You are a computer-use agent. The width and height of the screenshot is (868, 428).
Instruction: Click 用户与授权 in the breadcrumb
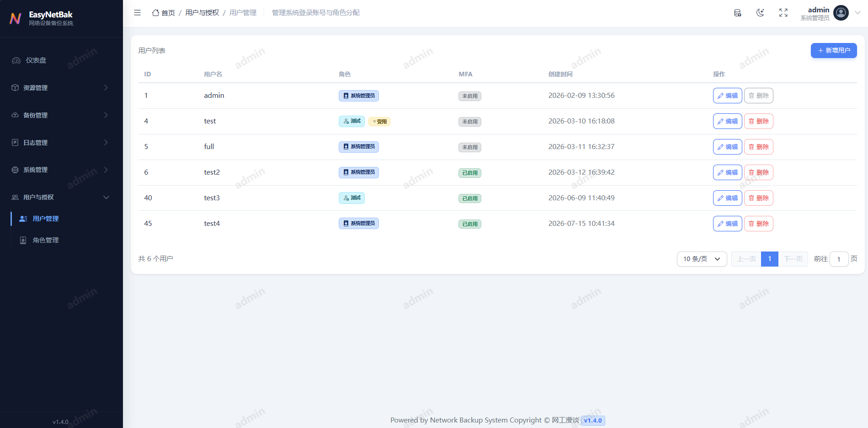(202, 13)
